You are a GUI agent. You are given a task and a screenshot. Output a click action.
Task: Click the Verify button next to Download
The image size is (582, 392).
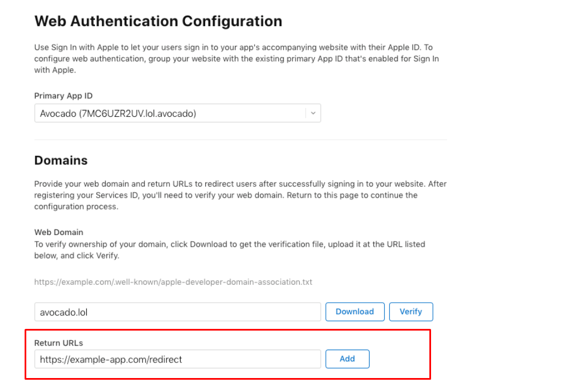[x=411, y=312]
